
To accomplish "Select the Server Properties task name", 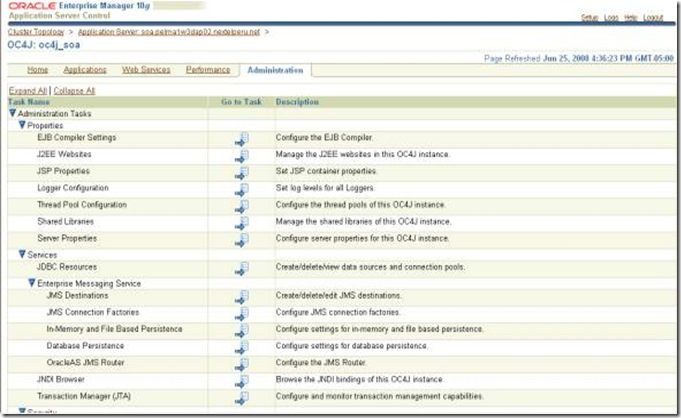I will click(67, 239).
